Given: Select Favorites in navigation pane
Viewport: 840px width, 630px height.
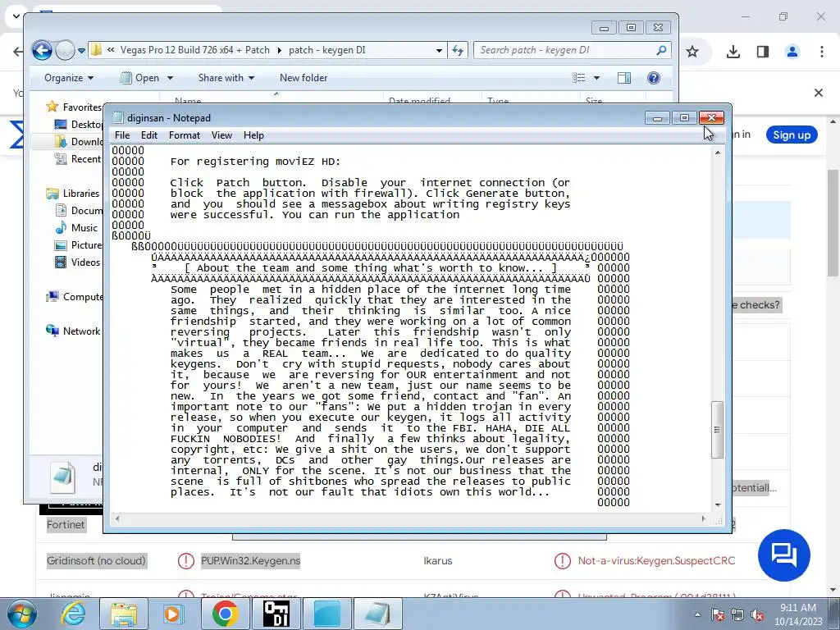Looking at the screenshot, I should [x=74, y=107].
